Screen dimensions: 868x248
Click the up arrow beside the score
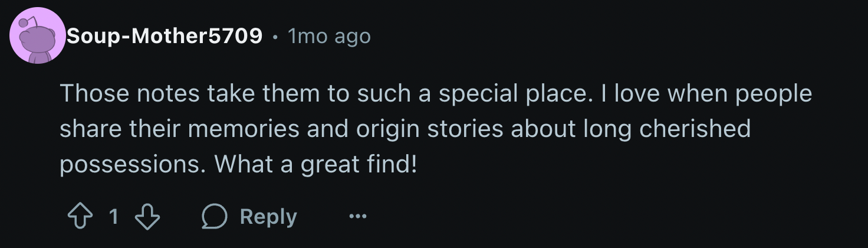point(79,217)
